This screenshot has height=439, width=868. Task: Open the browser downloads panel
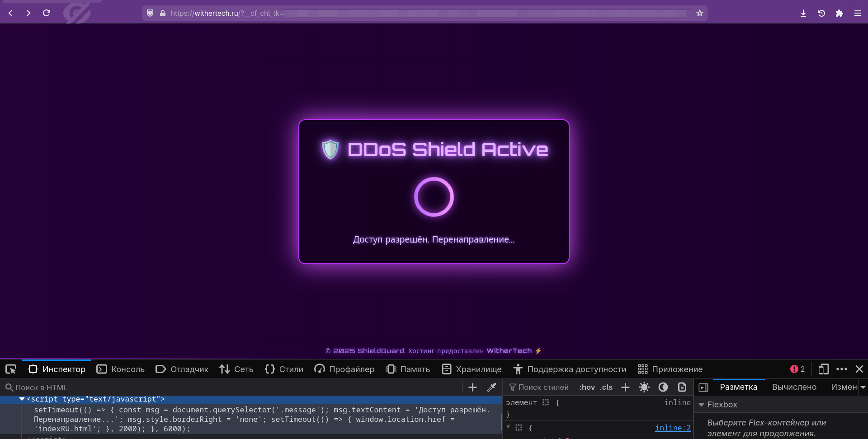click(x=803, y=13)
